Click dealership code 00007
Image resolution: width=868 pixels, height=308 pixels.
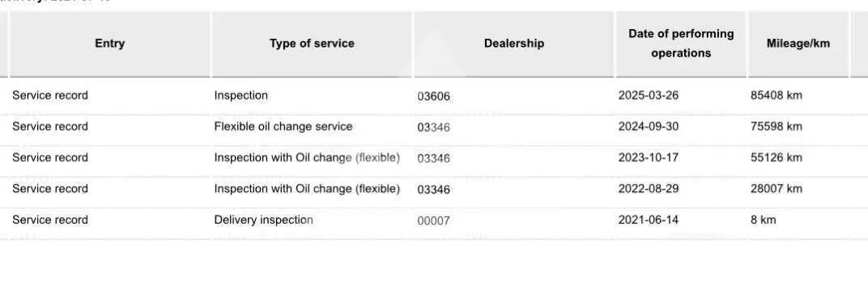pos(433,220)
